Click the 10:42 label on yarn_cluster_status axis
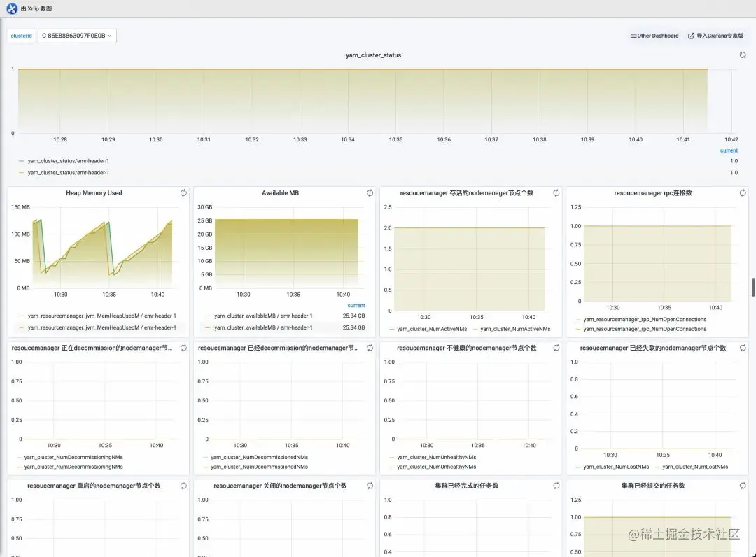The height and width of the screenshot is (557, 756). (x=731, y=140)
